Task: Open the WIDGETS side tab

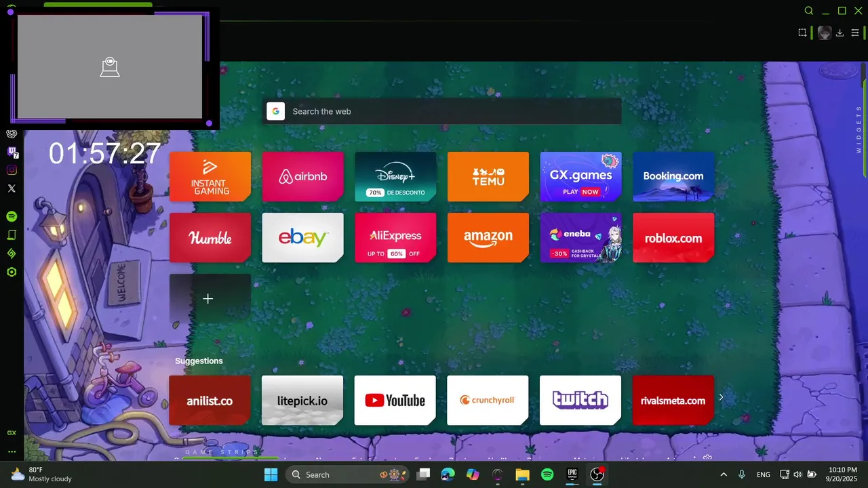Action: coord(859,129)
